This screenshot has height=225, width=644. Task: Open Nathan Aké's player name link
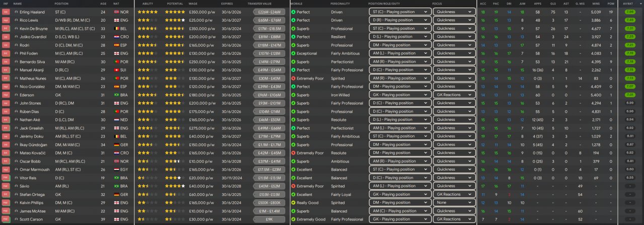point(31,120)
